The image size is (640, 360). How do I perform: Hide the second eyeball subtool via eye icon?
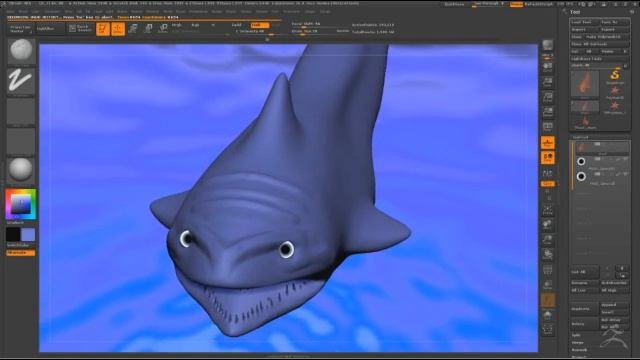tap(625, 174)
